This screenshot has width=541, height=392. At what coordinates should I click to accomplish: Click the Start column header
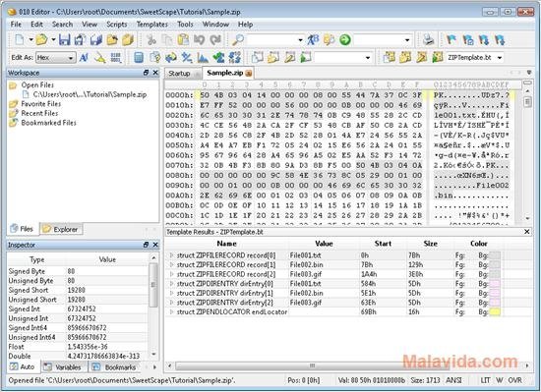[x=383, y=244]
